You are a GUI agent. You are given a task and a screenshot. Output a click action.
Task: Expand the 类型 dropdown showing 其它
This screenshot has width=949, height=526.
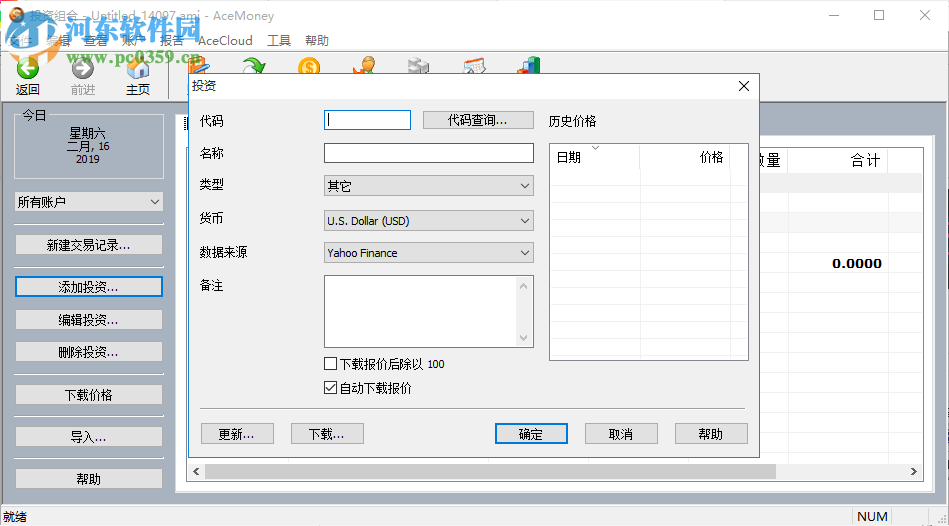tap(429, 186)
